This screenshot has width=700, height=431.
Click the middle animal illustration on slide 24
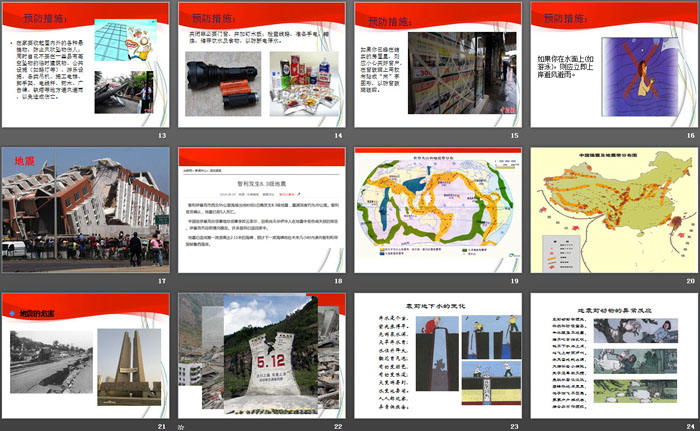(x=635, y=361)
